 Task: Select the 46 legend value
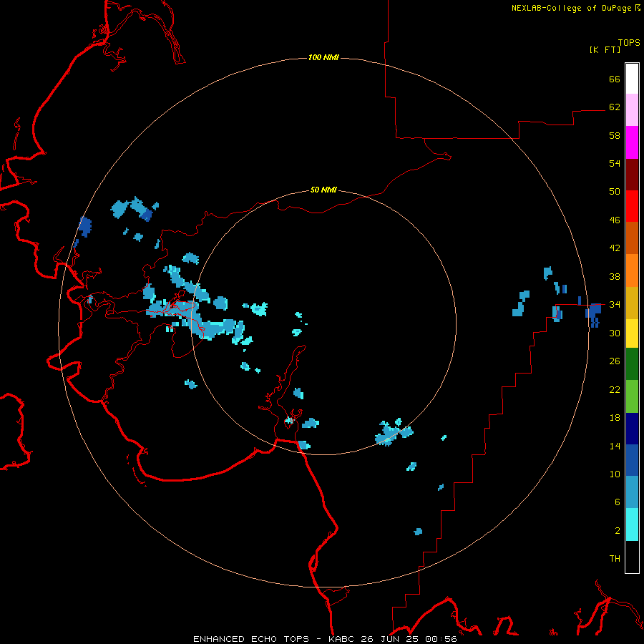click(615, 220)
